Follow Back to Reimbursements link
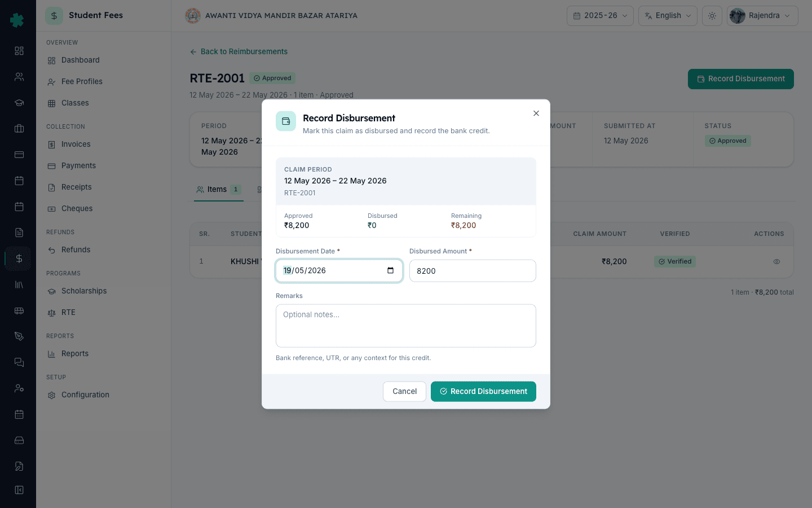The height and width of the screenshot is (508, 812). point(239,51)
